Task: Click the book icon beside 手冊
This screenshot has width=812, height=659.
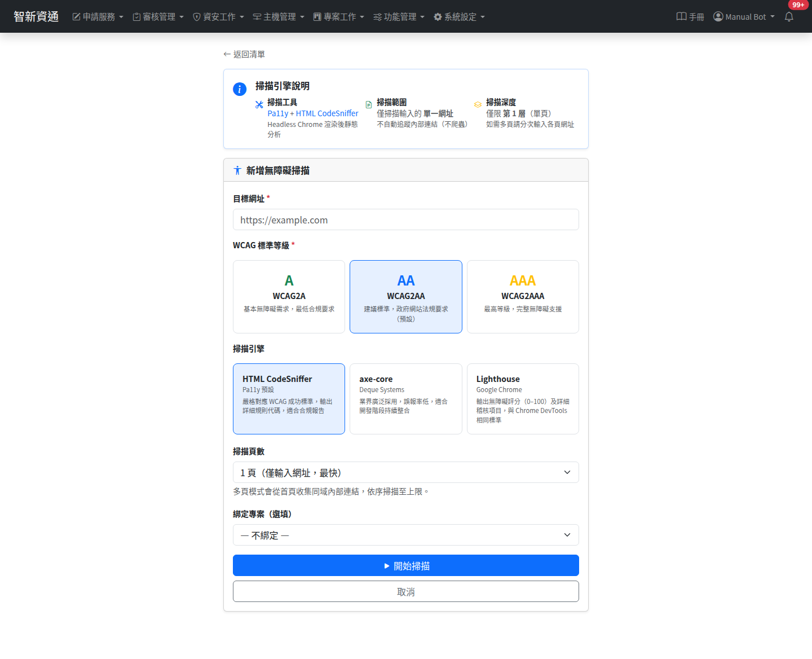Action: tap(681, 16)
